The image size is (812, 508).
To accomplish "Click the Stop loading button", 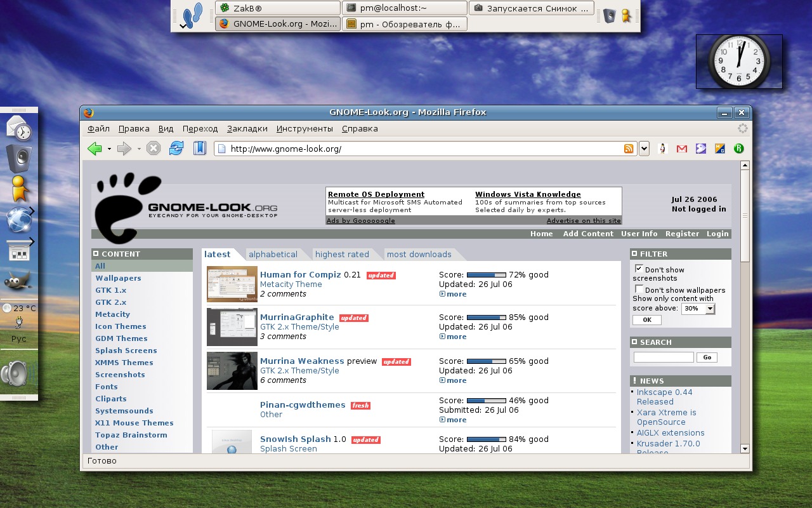I will pyautogui.click(x=154, y=149).
